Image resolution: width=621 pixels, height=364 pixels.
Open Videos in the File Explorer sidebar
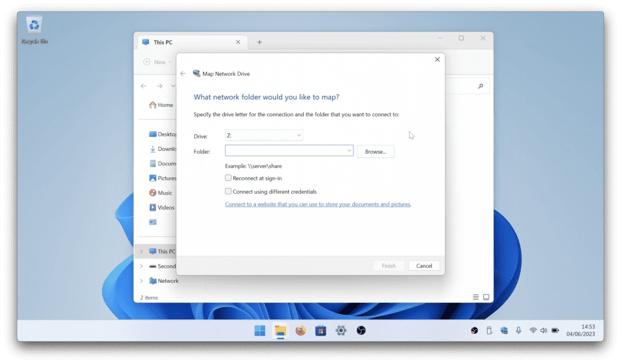pos(161,207)
